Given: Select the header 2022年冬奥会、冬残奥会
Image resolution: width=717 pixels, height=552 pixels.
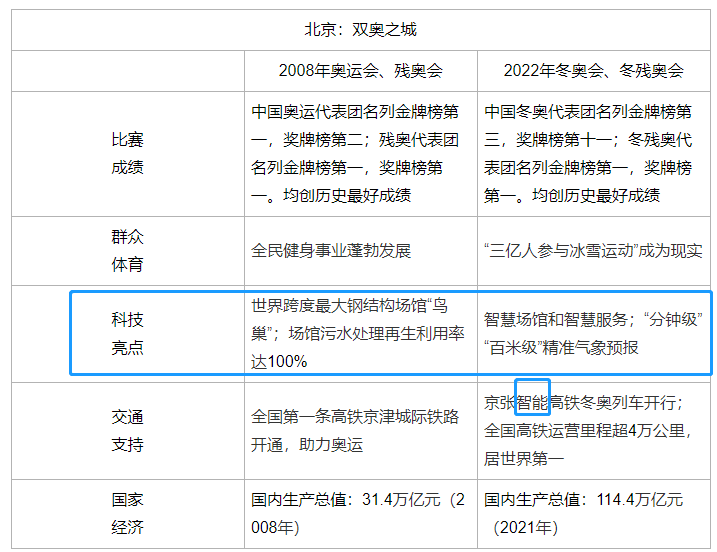Looking at the screenshot, I should 594,71.
